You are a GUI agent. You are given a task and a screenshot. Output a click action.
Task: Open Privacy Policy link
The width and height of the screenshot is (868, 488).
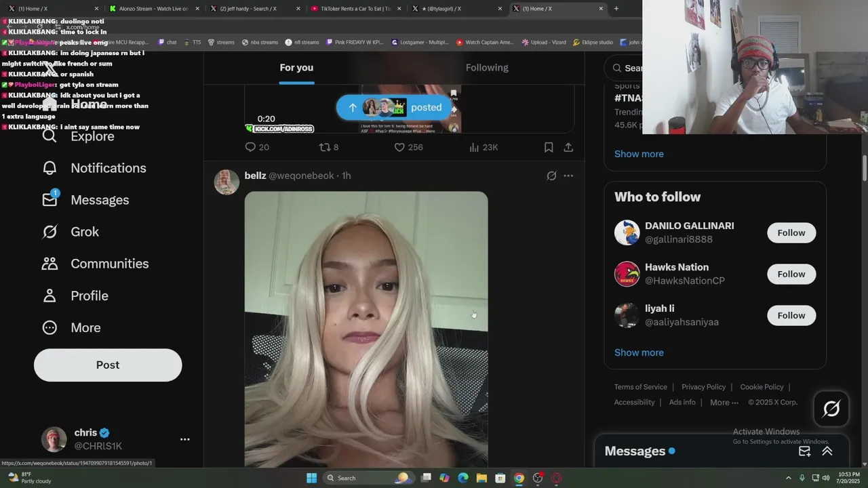point(703,387)
